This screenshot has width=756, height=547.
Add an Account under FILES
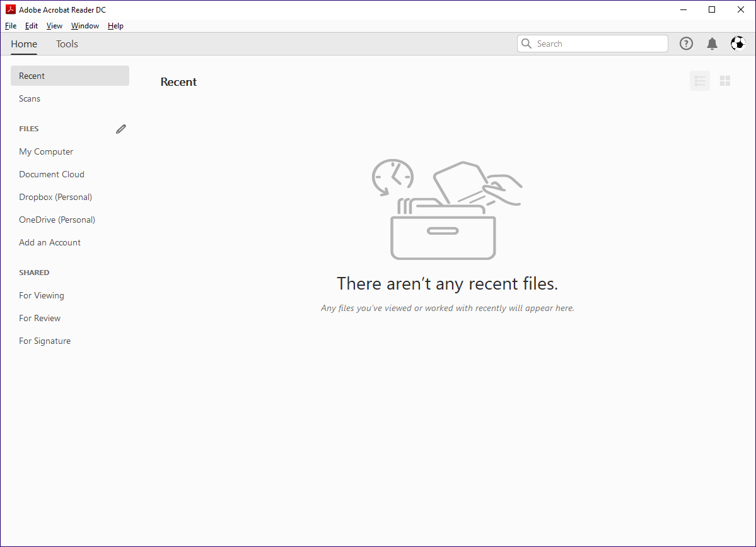point(49,242)
